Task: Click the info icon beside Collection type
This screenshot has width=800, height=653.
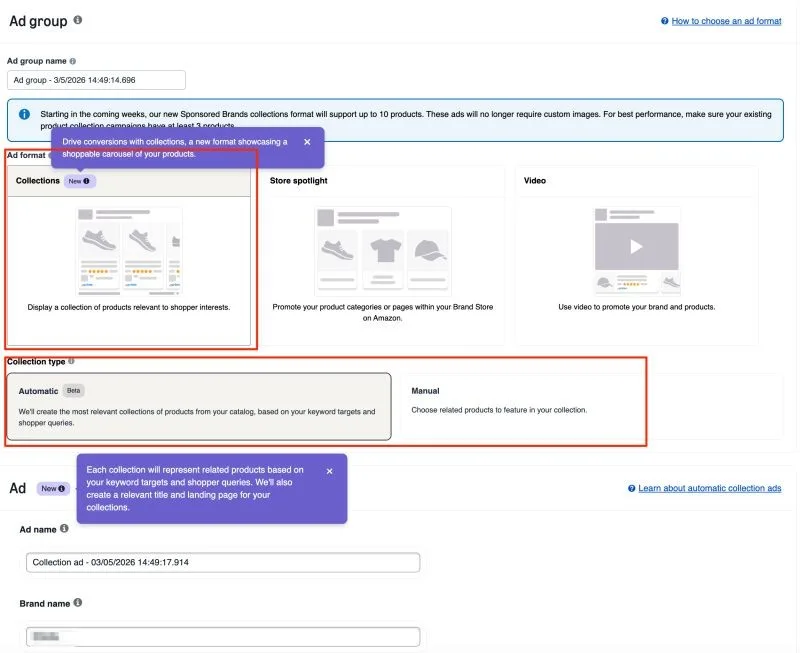Action: [71, 361]
